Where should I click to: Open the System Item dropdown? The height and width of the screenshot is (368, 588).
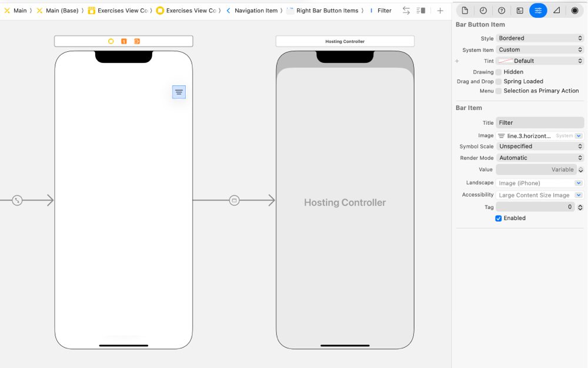coord(539,49)
